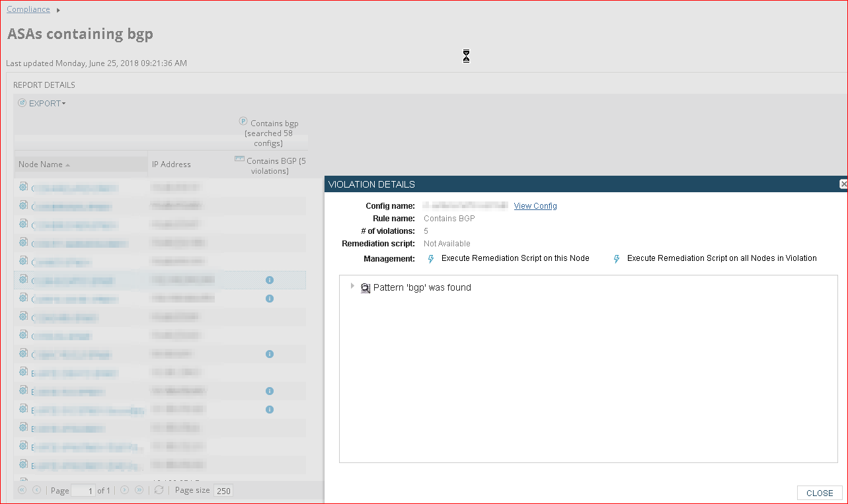This screenshot has height=504, width=848.
Task: Go to the last page of results
Action: pos(139,490)
